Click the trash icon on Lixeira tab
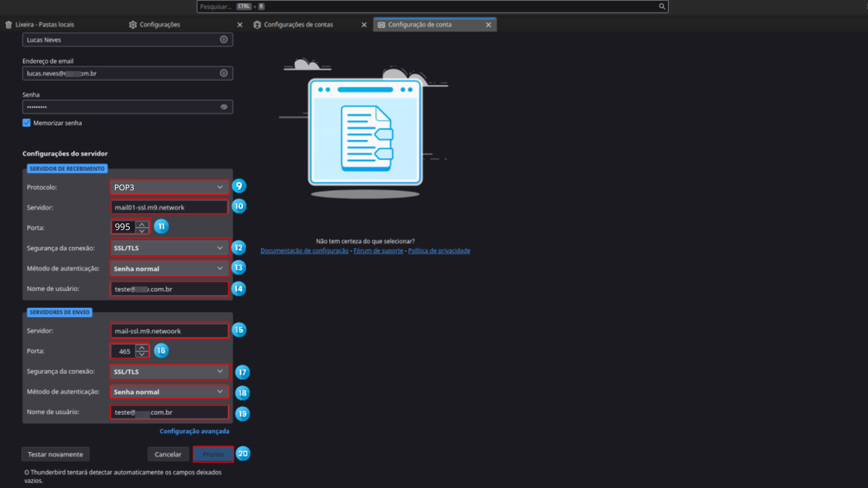868x488 pixels. pos(9,25)
